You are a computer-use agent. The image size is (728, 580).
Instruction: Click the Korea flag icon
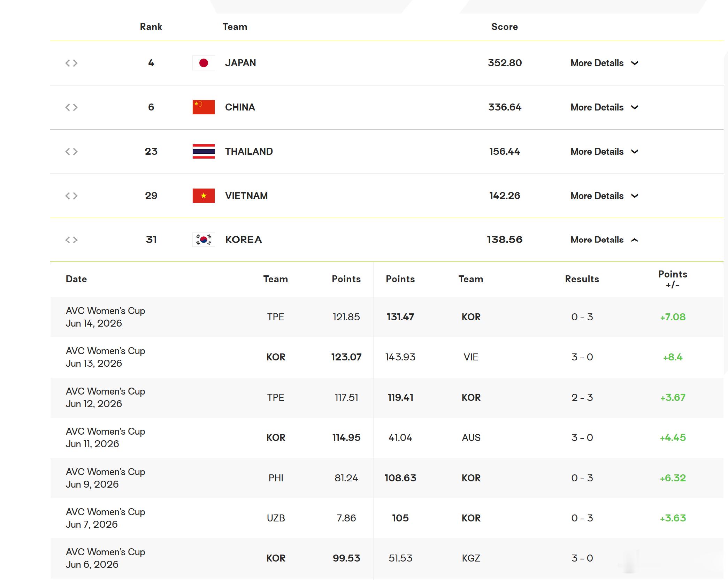click(204, 239)
